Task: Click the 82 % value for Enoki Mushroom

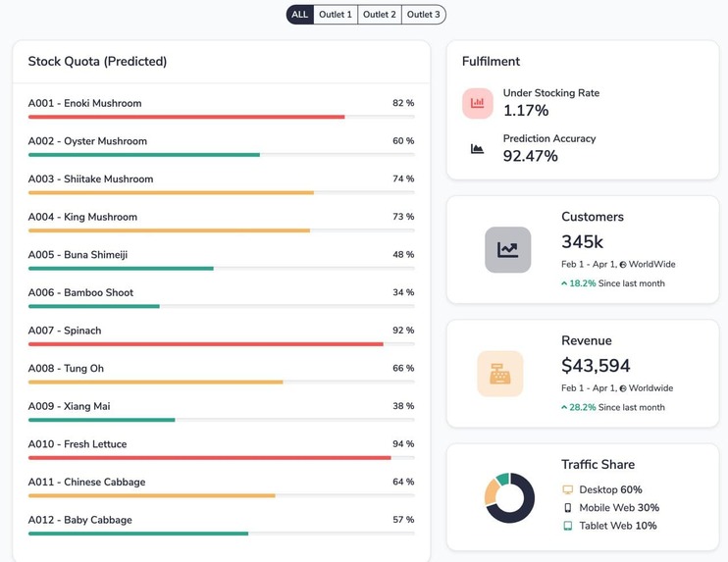Action: click(403, 103)
